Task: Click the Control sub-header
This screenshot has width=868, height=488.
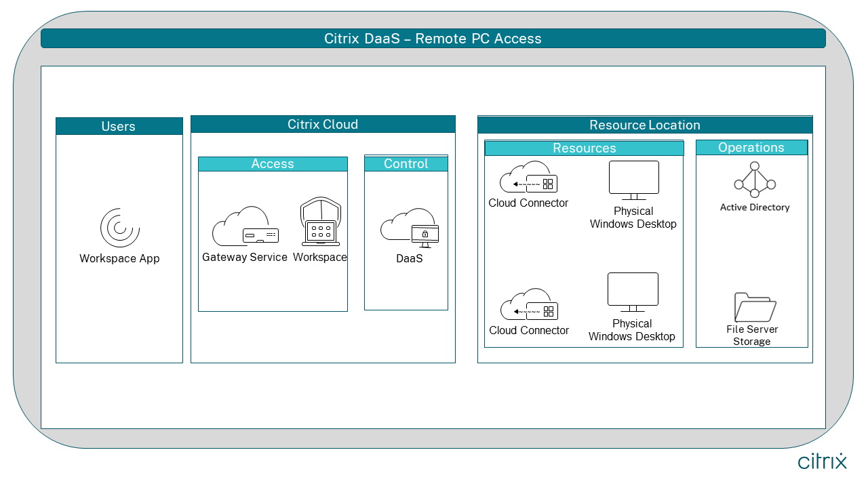Action: coord(406,163)
